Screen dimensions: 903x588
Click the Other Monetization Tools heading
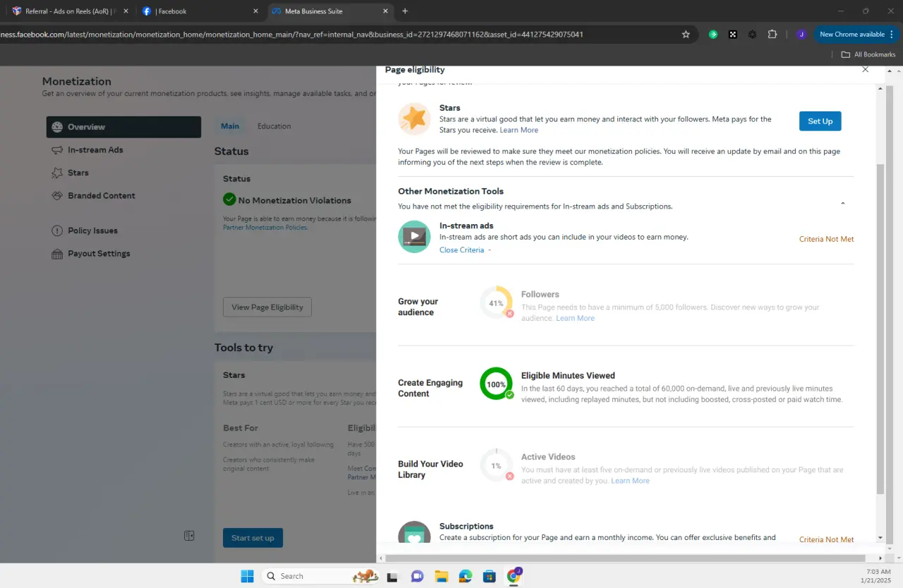tap(451, 191)
